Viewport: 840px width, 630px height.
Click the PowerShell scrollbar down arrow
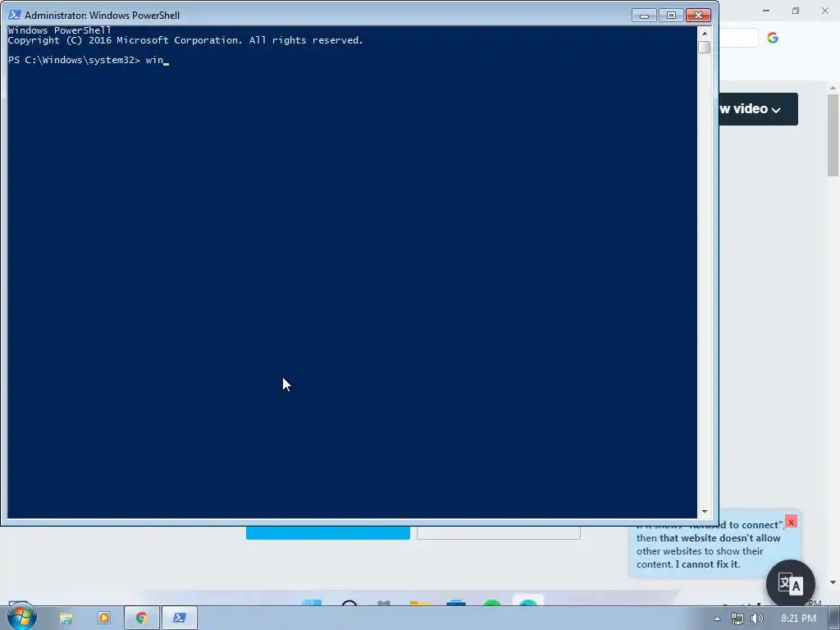[x=705, y=512]
